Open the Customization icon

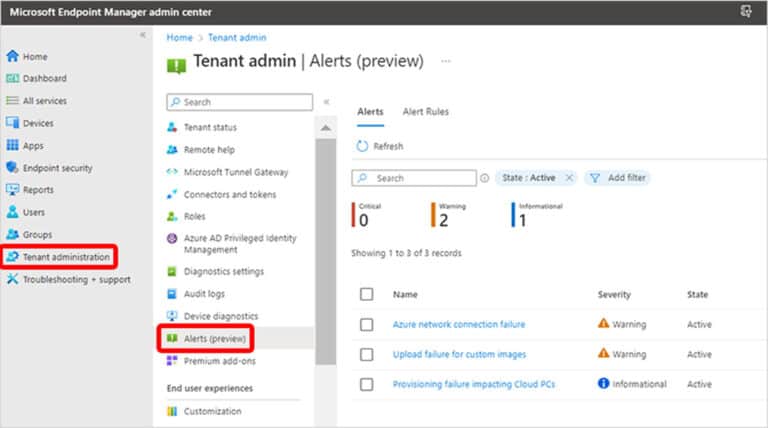point(172,411)
